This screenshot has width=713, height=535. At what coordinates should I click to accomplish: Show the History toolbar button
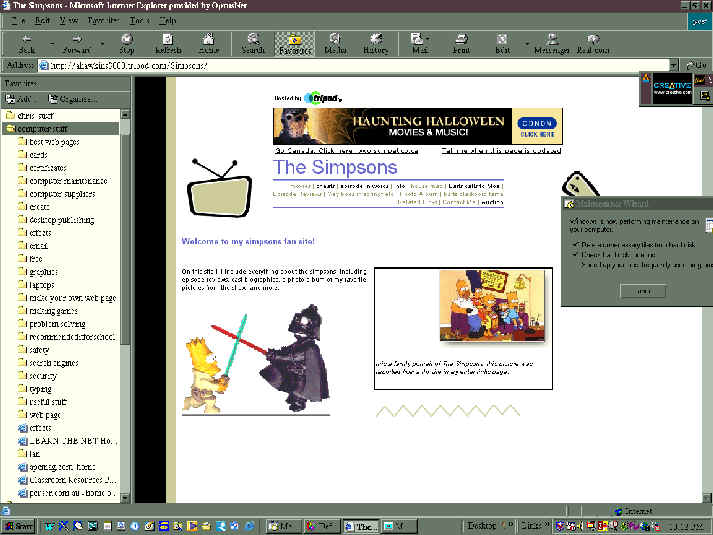pos(376,44)
